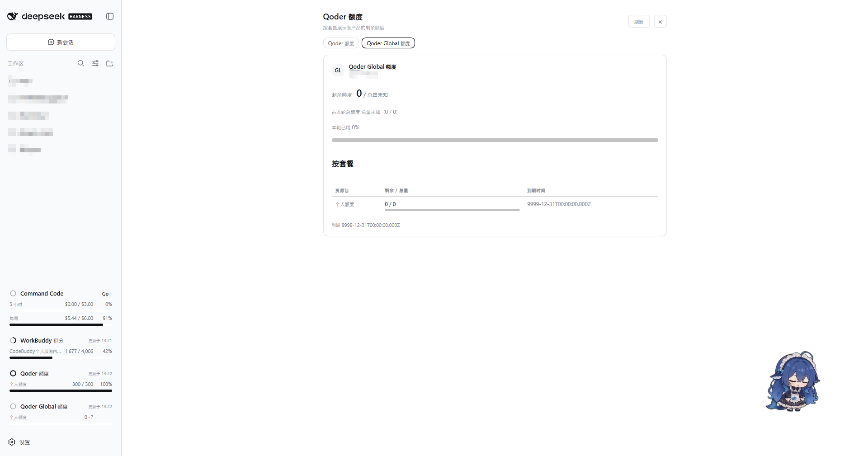The image size is (868, 456).
Task: Click the sidebar Qoder Global usage ring icon
Action: [x=13, y=406]
